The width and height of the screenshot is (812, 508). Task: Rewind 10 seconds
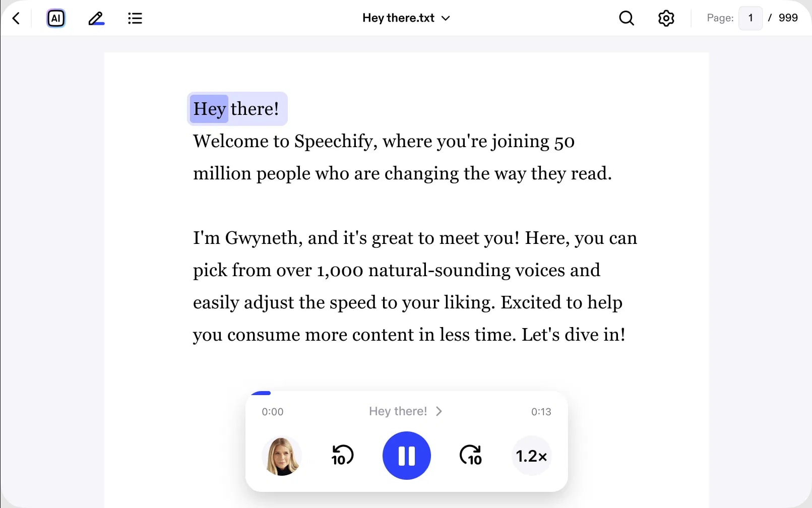click(x=342, y=456)
